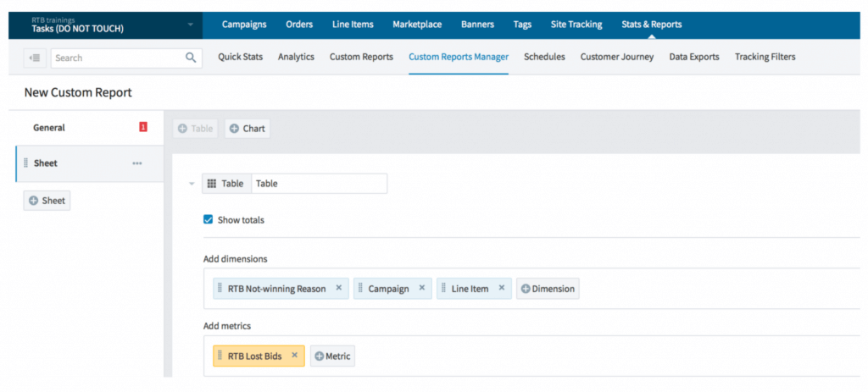Open the Sheet three-dot options menu
Viewport: 868px width, 392px height.
[137, 163]
